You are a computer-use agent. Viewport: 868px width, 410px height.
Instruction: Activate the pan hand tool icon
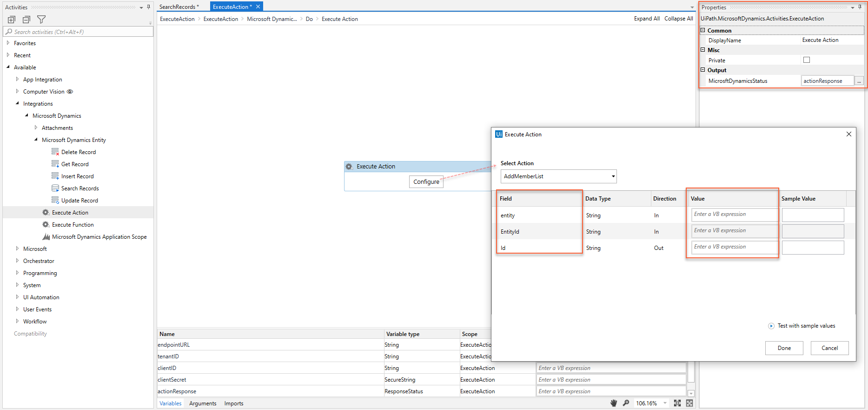[614, 403]
